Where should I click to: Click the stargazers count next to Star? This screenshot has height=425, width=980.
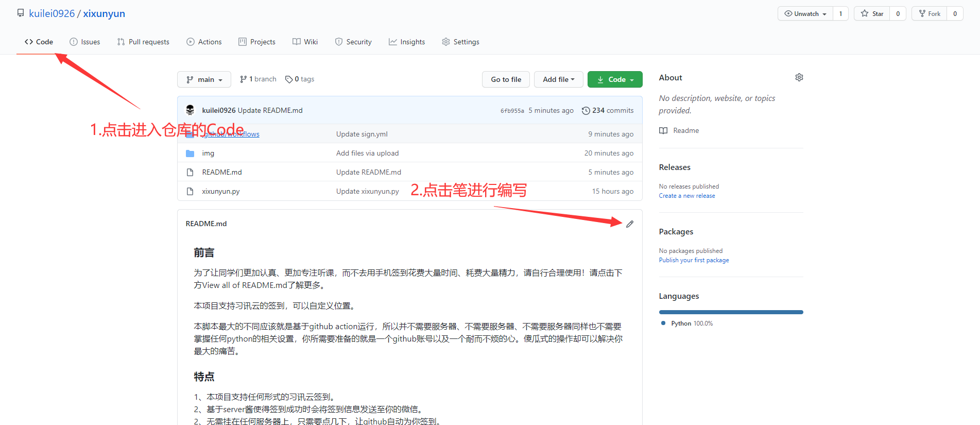point(898,13)
